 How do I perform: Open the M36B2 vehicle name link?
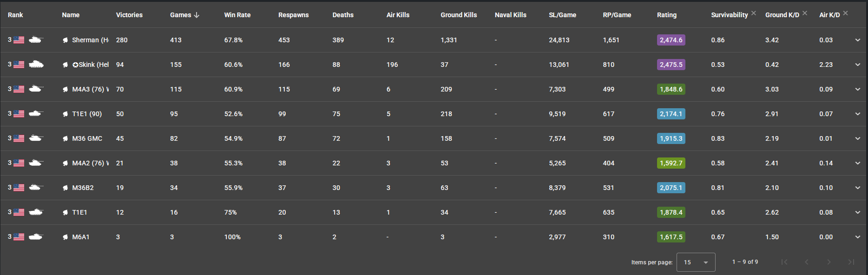(x=83, y=188)
